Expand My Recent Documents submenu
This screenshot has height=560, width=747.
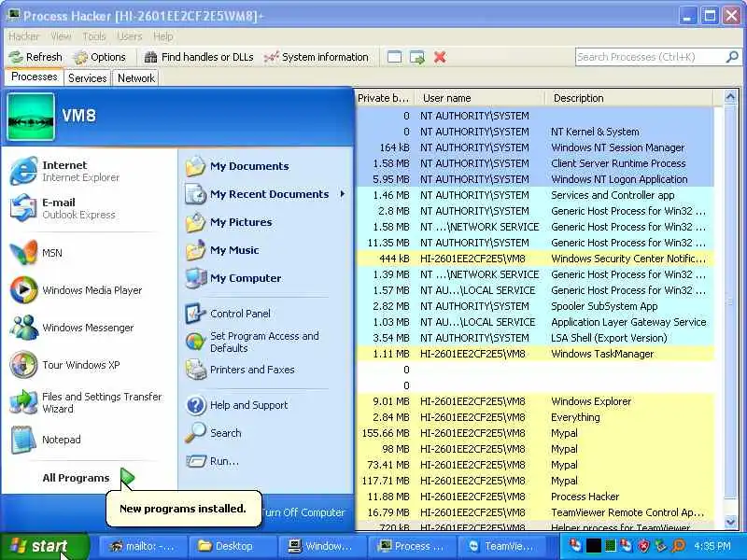point(266,194)
